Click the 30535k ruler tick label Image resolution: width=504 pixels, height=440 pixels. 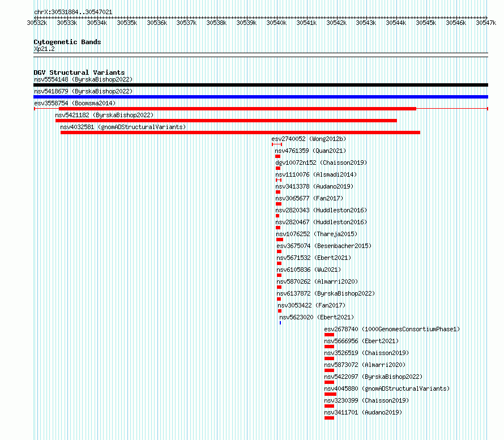pos(127,23)
